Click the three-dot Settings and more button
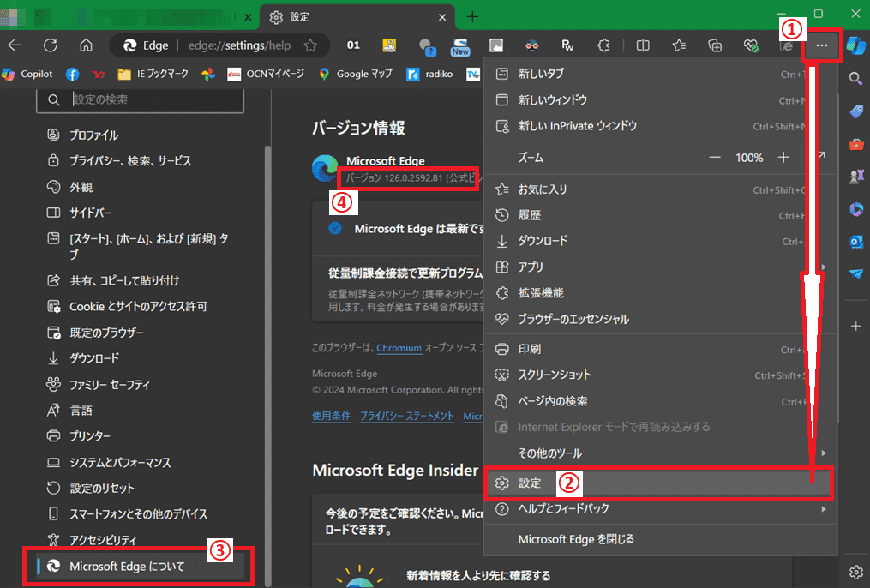Screen dimensions: 870x588 coord(822,45)
